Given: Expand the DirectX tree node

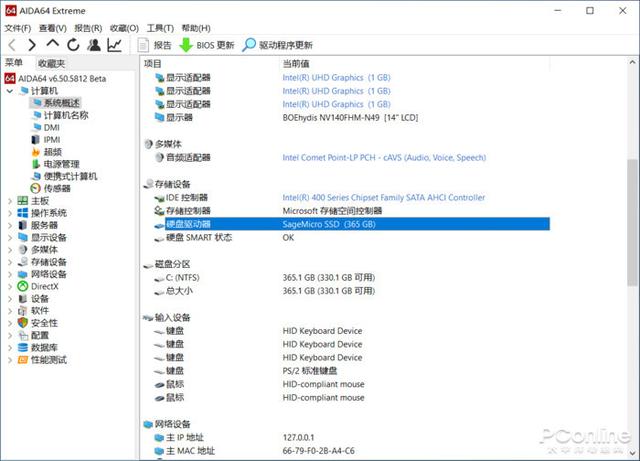Looking at the screenshot, I should point(10,287).
